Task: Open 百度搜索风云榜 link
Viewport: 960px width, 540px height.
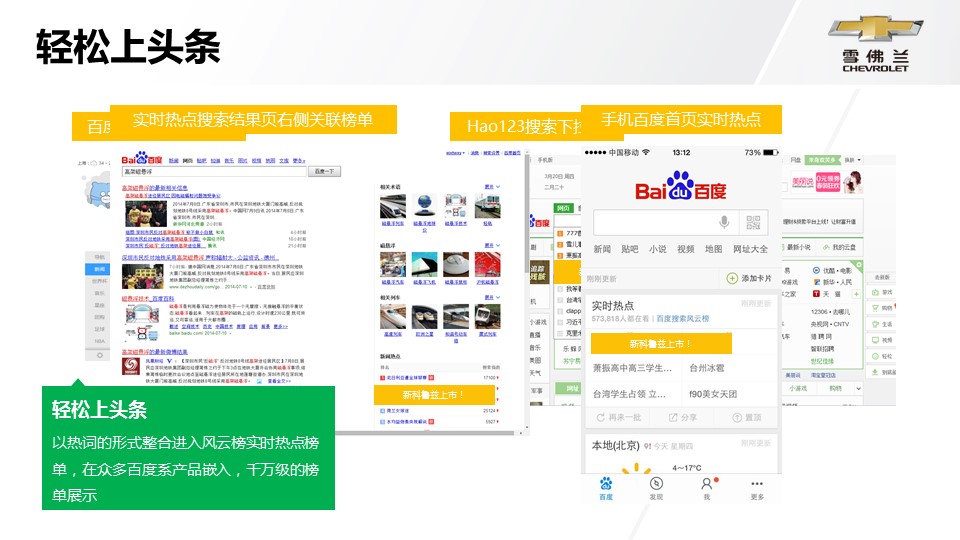Action: point(683,318)
